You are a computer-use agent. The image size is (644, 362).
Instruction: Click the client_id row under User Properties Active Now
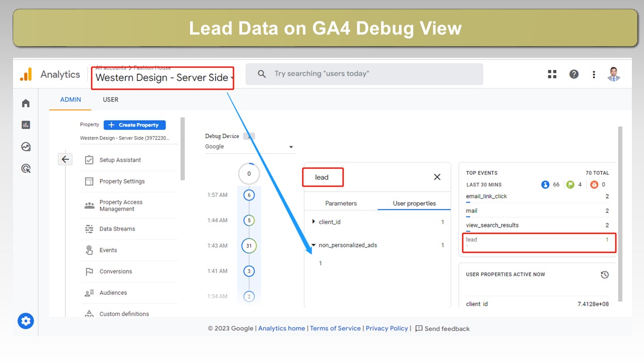(537, 304)
